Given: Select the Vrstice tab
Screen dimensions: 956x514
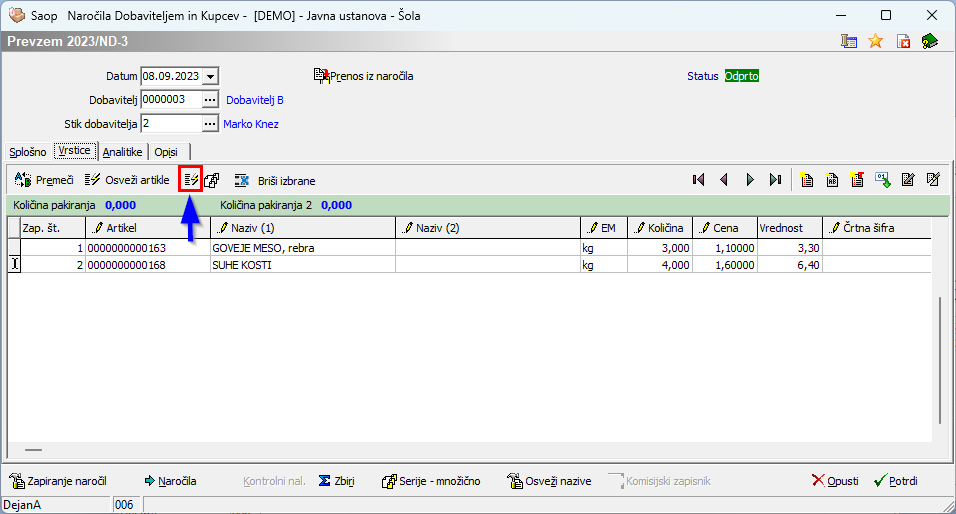Looking at the screenshot, I should (x=74, y=151).
